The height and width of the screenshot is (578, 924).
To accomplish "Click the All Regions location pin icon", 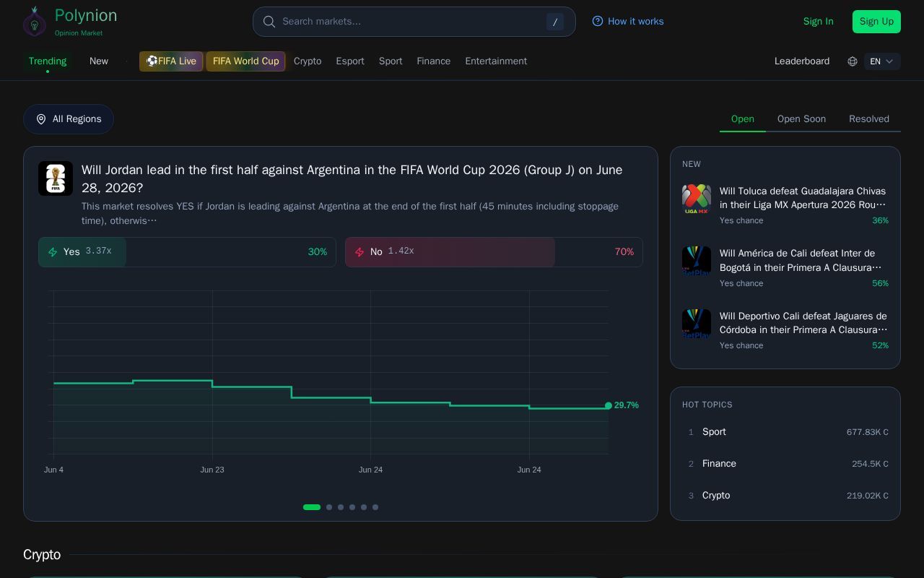I will pyautogui.click(x=41, y=119).
